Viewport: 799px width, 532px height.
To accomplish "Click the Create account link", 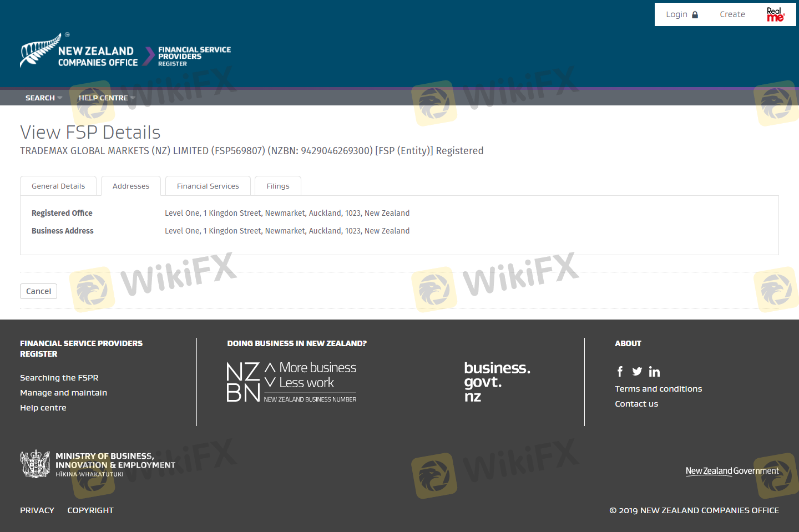I will click(732, 14).
